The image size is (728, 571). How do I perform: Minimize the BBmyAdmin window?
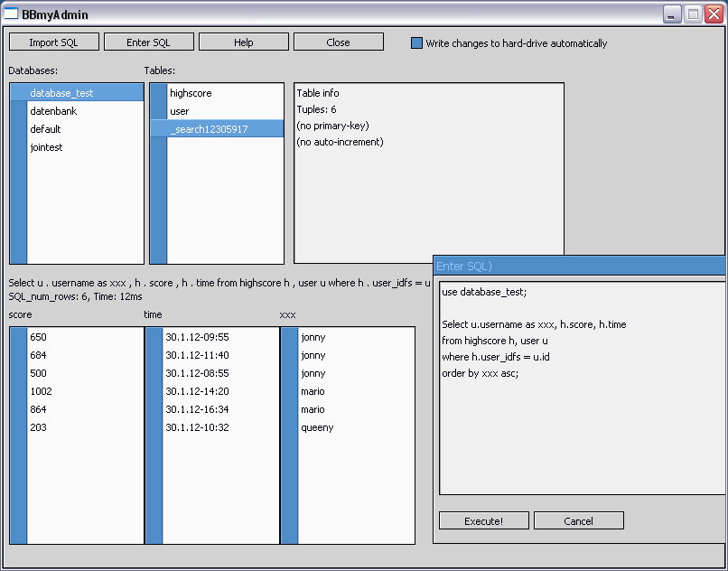tap(672, 14)
